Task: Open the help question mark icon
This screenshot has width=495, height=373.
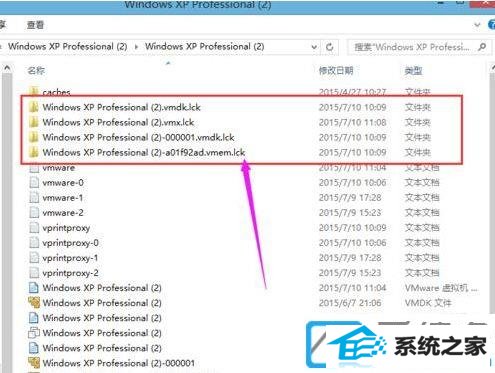Action: point(491,25)
